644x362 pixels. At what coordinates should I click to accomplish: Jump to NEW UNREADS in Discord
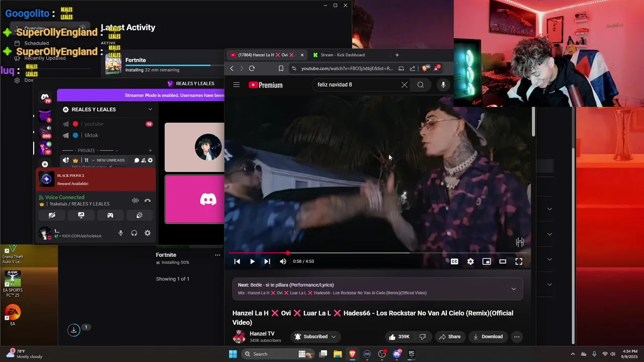coord(108,160)
